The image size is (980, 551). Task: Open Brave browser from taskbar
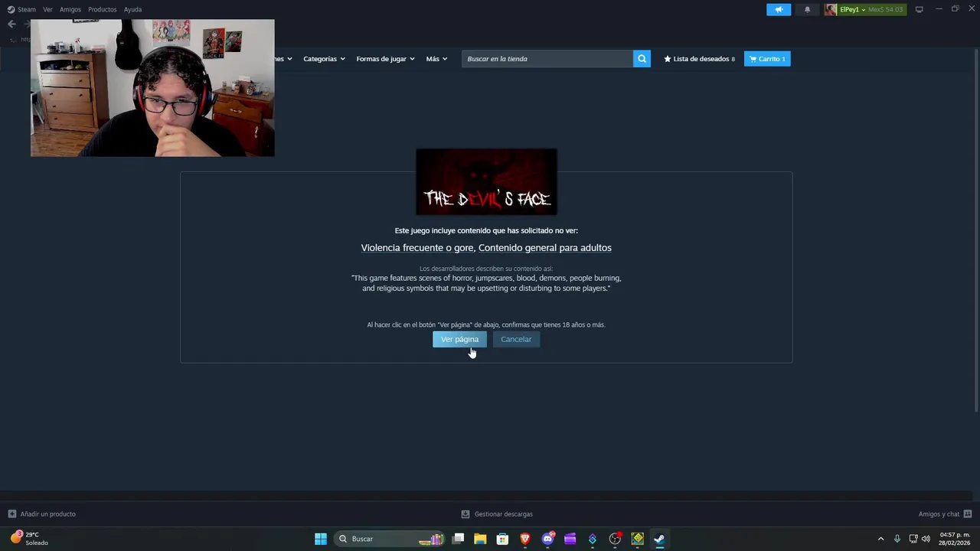point(525,539)
